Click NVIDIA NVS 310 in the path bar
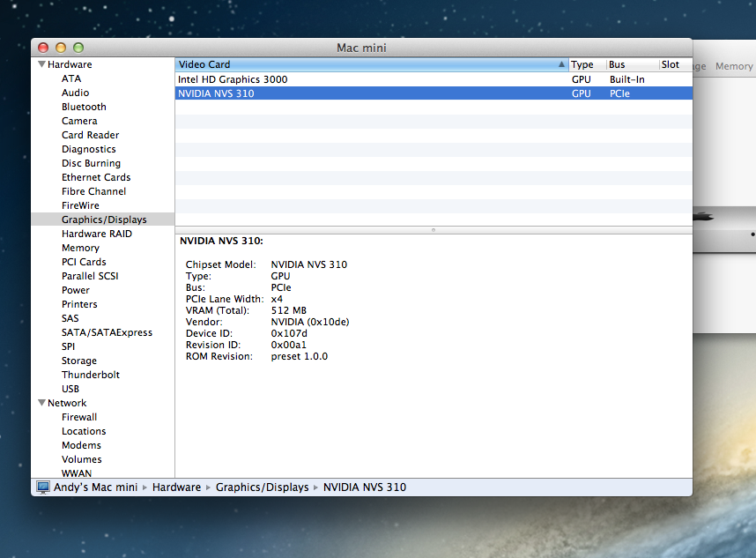Viewport: 756px width, 558px height. click(x=365, y=487)
